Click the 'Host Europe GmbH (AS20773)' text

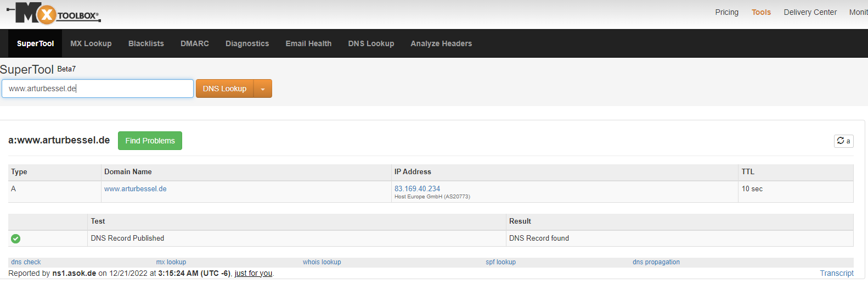pos(432,197)
